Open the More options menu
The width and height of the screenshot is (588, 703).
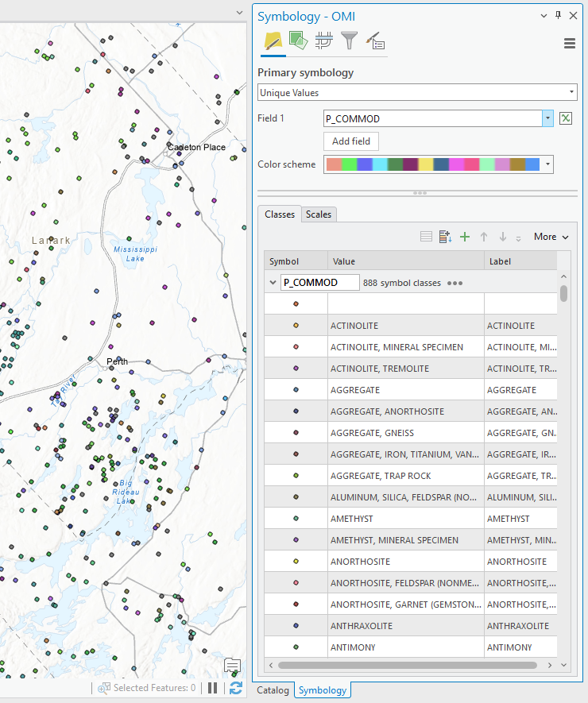(551, 237)
